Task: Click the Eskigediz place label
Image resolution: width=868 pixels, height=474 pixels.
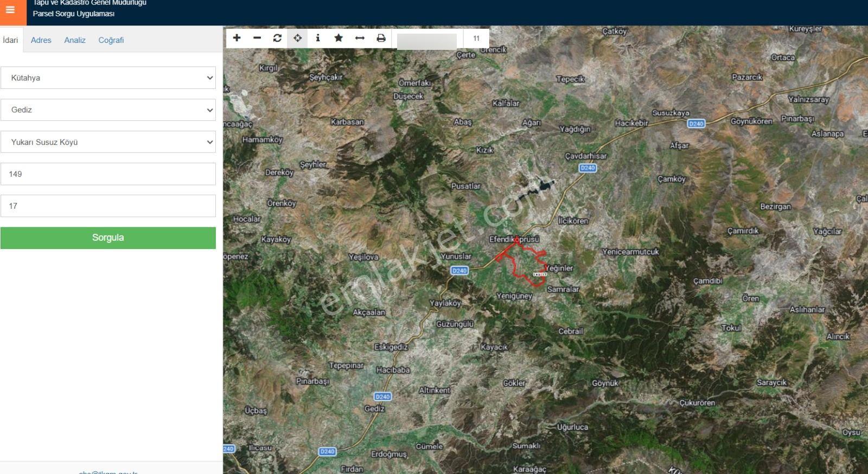Action: pyautogui.click(x=391, y=347)
